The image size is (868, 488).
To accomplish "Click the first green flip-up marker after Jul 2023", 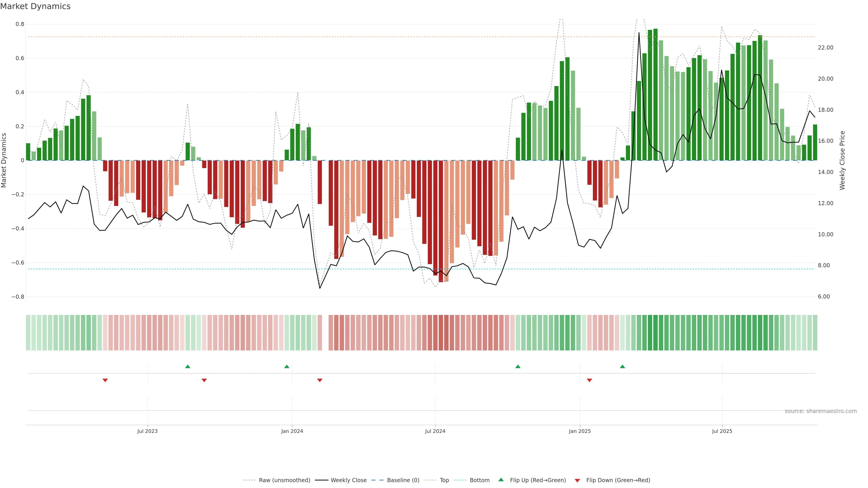I will (188, 366).
